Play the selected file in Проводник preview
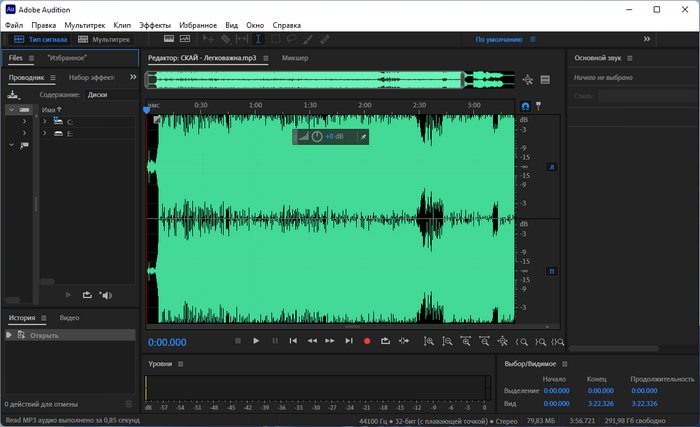 pos(68,295)
